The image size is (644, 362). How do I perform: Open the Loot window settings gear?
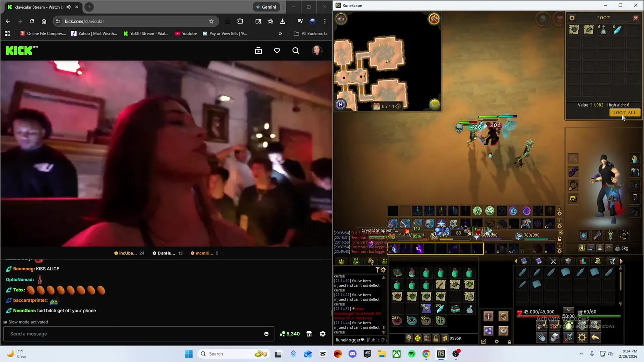pos(572,18)
